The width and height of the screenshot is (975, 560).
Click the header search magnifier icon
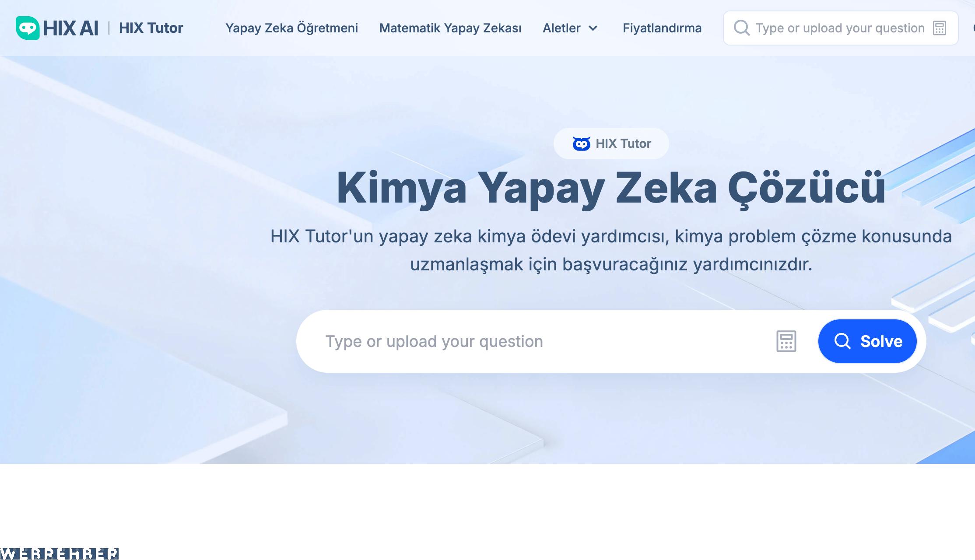click(741, 28)
